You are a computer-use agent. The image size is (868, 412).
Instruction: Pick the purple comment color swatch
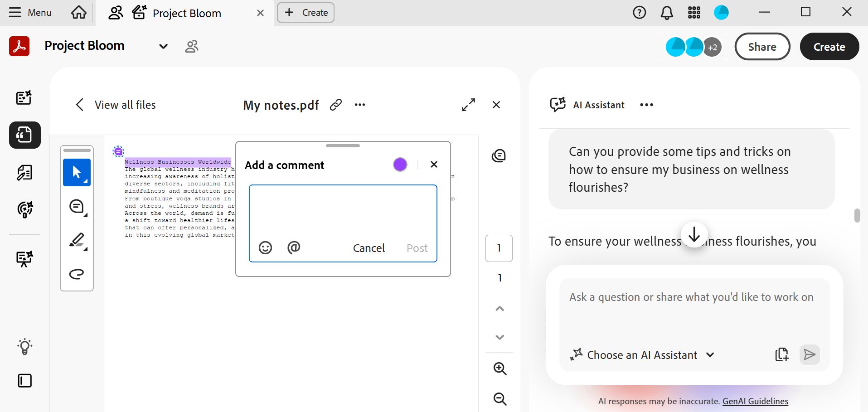point(400,165)
